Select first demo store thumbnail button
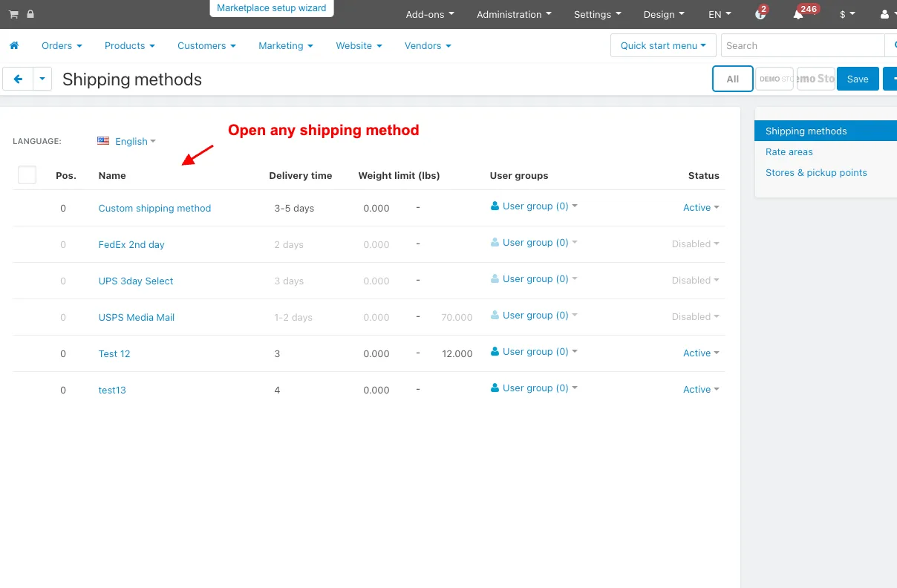Screen dimensions: 897x588 (774, 79)
